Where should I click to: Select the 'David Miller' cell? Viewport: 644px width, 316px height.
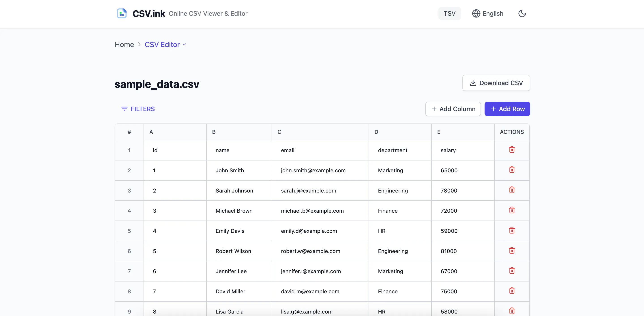pyautogui.click(x=239, y=292)
